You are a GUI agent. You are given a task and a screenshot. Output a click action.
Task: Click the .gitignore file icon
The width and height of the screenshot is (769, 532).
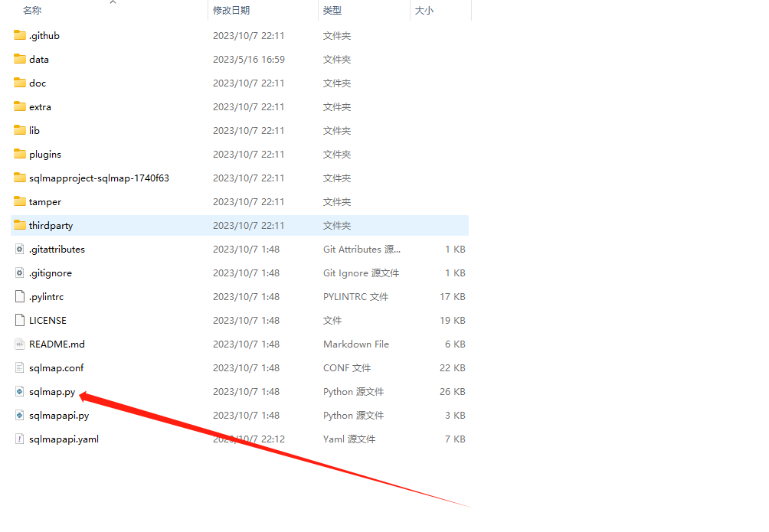click(20, 273)
